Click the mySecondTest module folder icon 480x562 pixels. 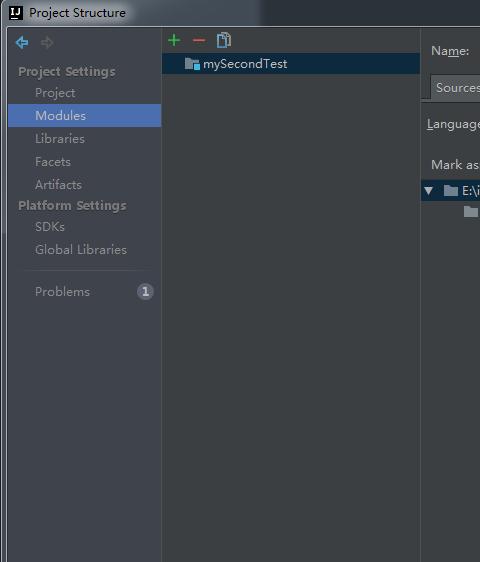point(192,64)
